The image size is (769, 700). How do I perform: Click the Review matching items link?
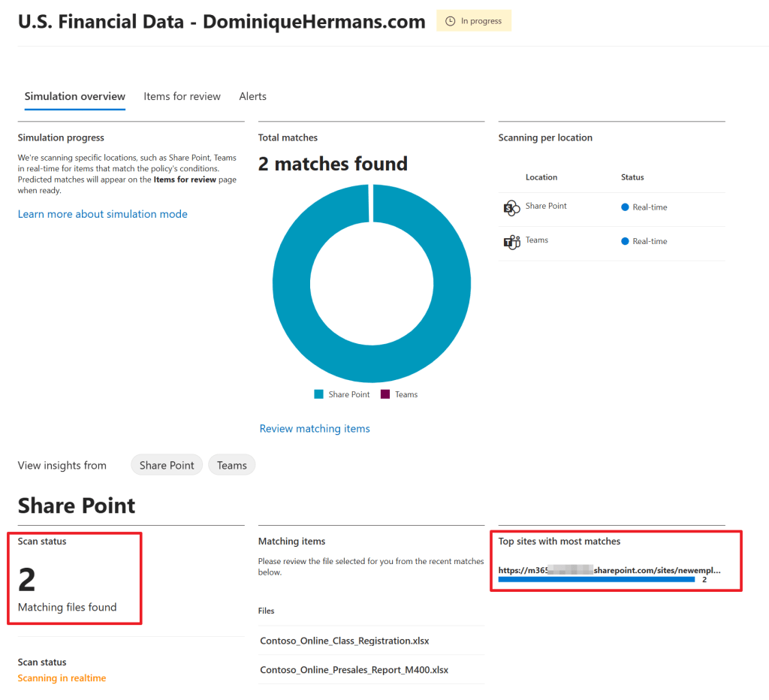[x=315, y=428]
